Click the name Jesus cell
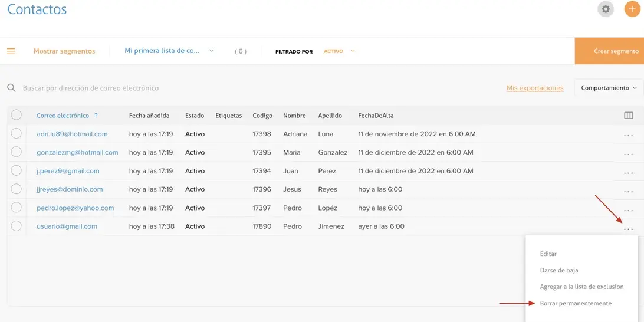The width and height of the screenshot is (644, 322). click(292, 189)
